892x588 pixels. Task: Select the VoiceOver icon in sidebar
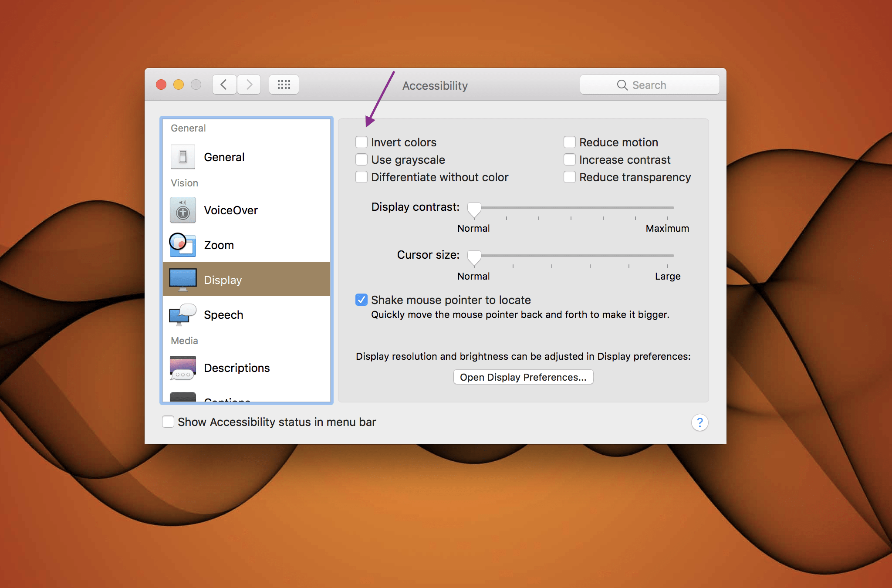click(x=182, y=210)
